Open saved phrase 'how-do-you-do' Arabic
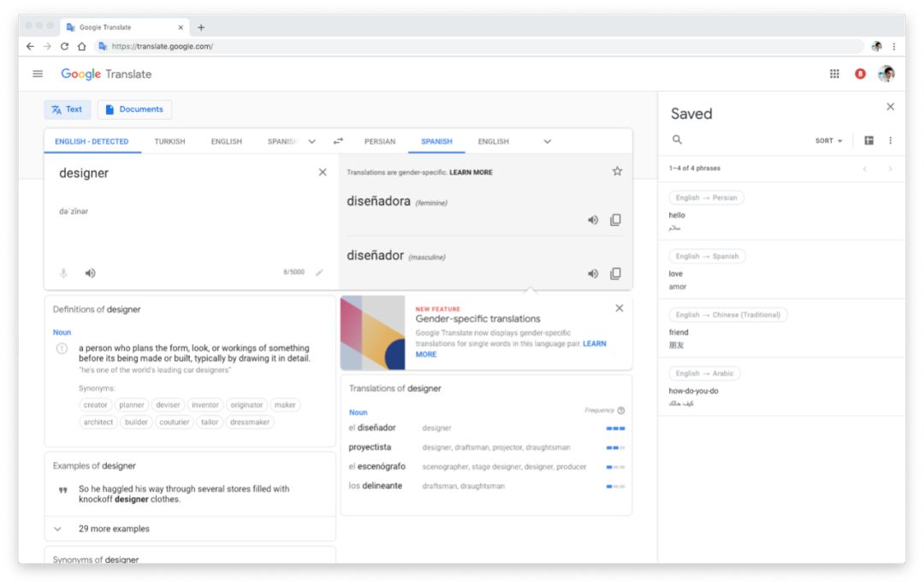This screenshot has width=924, height=586. tap(781, 388)
